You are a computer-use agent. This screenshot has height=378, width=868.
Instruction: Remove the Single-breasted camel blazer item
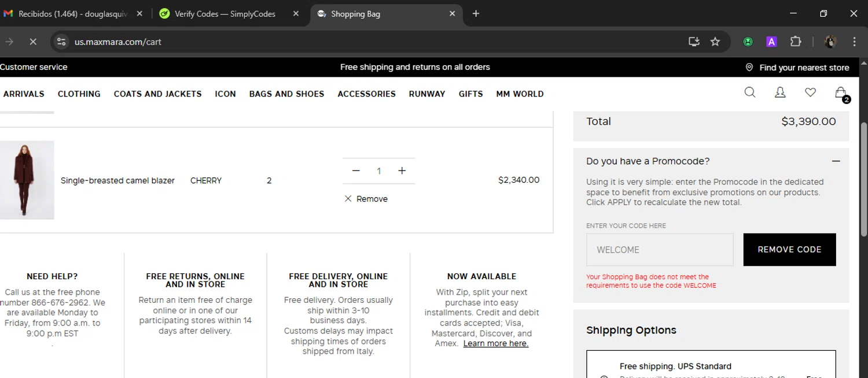[366, 199]
